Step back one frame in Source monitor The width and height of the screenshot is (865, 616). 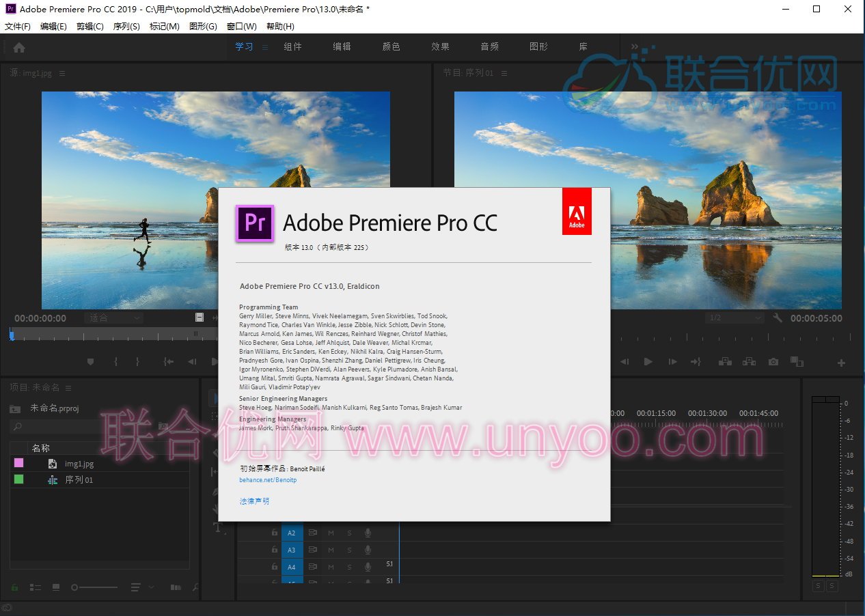tap(192, 362)
